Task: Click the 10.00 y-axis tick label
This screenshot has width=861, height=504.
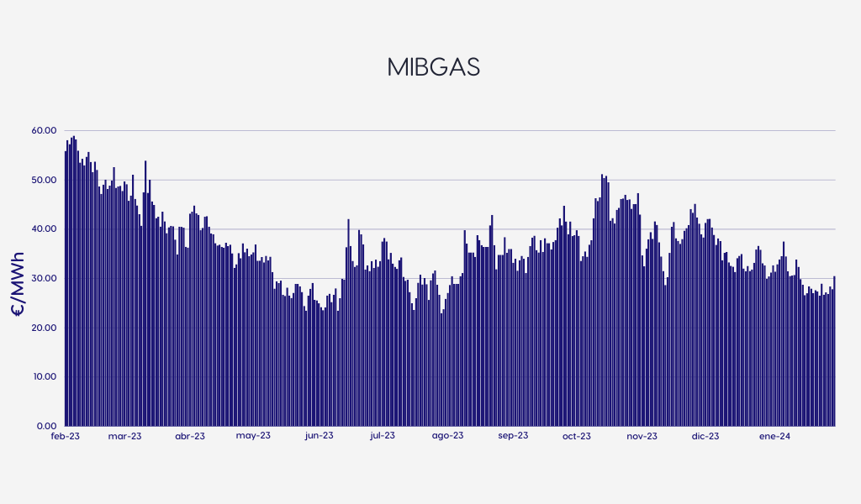Action: pos(44,376)
